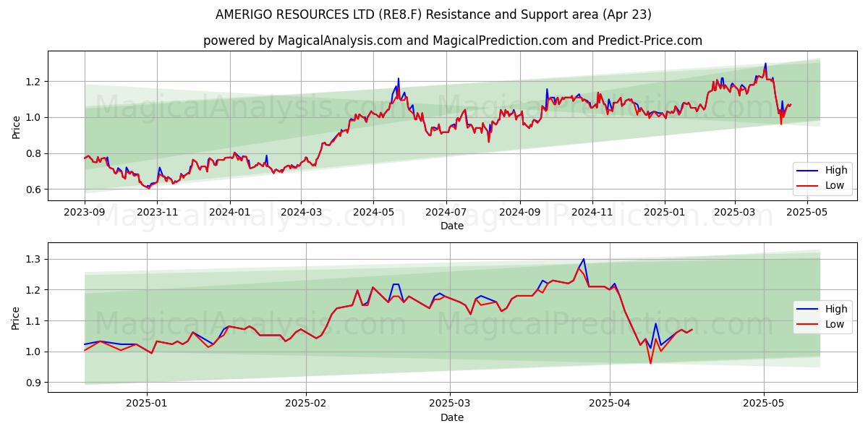Click the '2024-03' x-axis label in the upper chart
This screenshot has width=868, height=434.
coord(301,213)
